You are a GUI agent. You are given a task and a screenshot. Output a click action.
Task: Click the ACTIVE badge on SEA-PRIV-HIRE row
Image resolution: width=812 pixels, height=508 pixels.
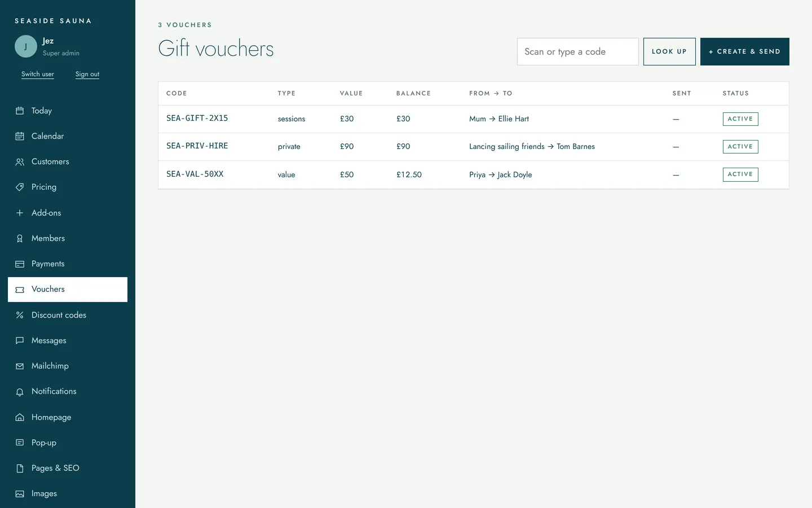pyautogui.click(x=740, y=147)
